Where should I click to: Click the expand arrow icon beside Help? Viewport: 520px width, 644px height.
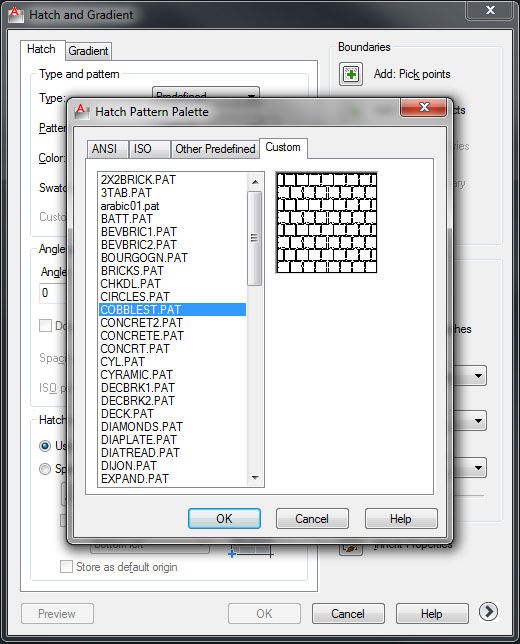[x=488, y=612]
